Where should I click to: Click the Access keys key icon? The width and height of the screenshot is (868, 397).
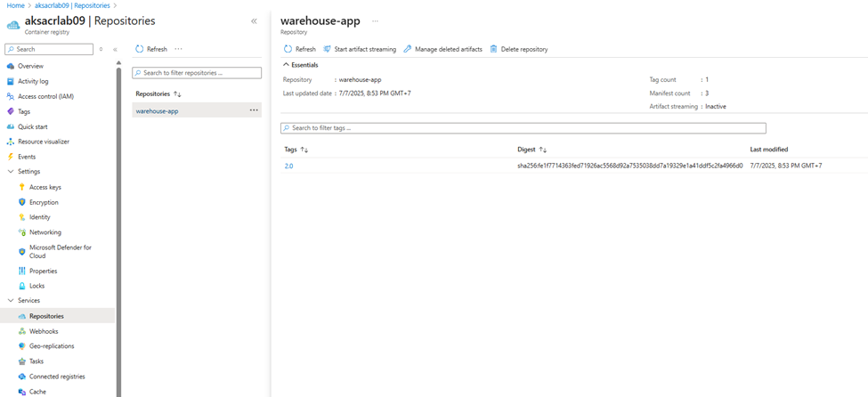22,187
